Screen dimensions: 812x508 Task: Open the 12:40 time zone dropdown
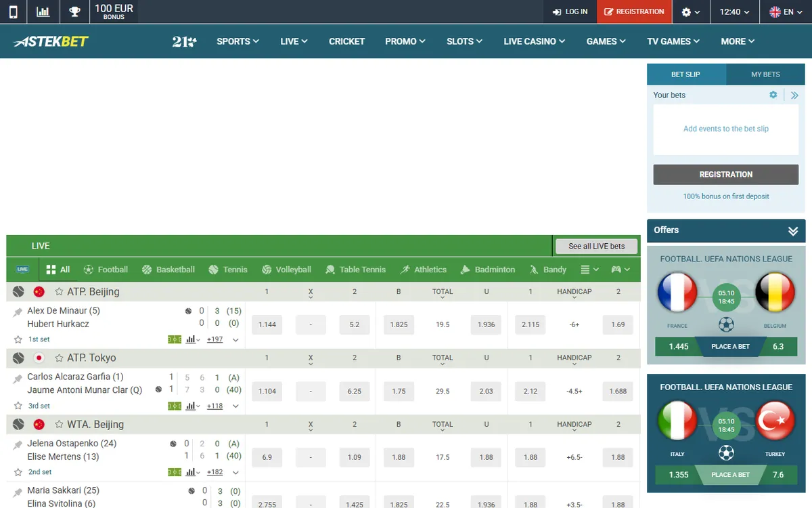click(x=735, y=12)
